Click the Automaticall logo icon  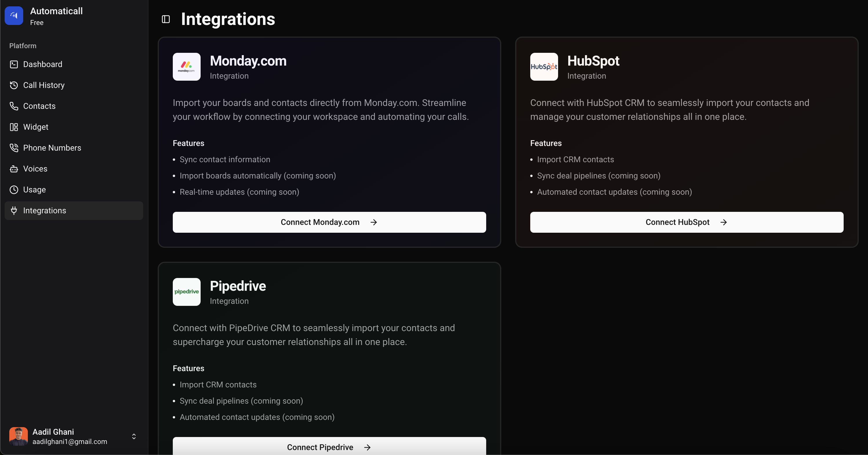click(x=14, y=16)
